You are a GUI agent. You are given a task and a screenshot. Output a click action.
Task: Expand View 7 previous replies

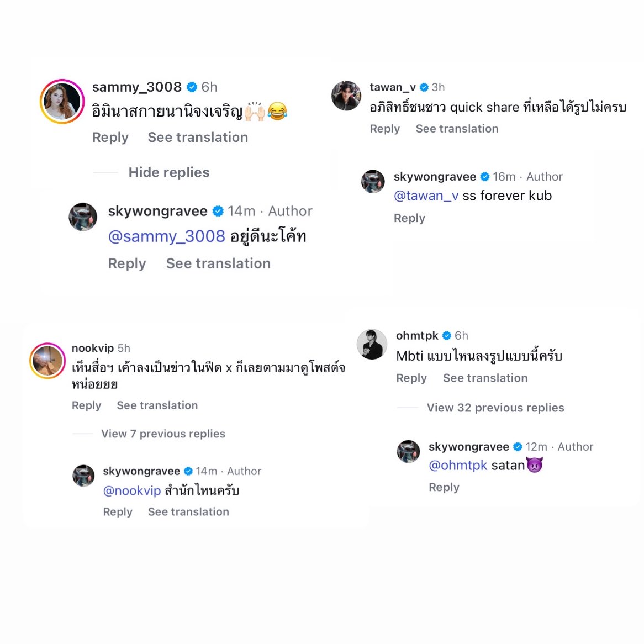point(163,434)
